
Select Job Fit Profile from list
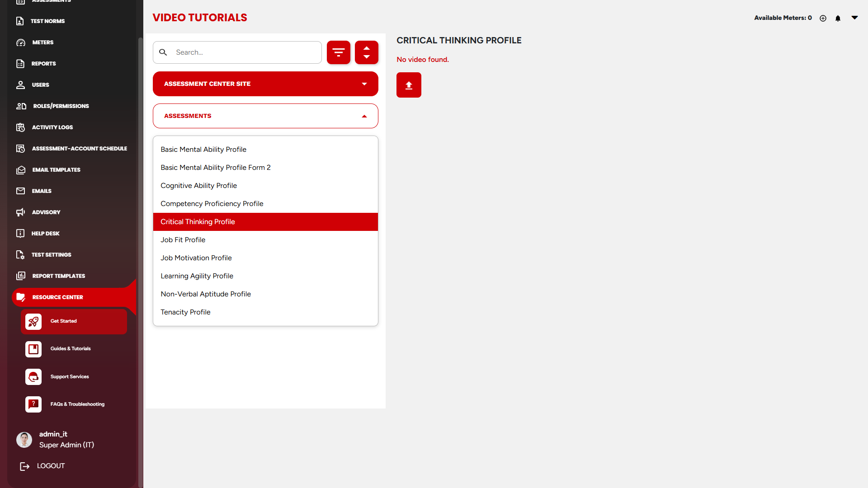point(183,240)
